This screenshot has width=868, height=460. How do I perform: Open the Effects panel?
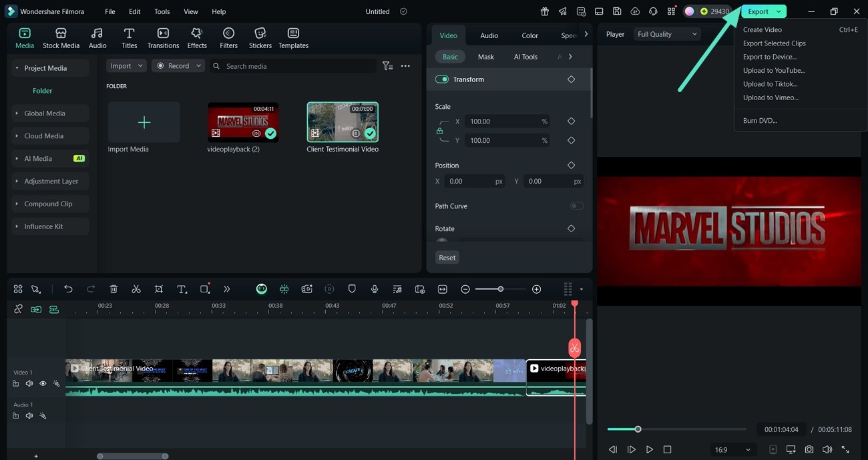click(197, 39)
